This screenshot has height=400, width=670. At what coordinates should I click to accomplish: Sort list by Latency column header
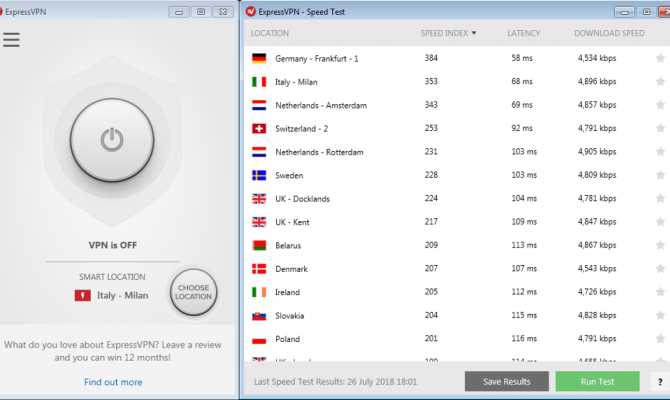pyautogui.click(x=523, y=33)
